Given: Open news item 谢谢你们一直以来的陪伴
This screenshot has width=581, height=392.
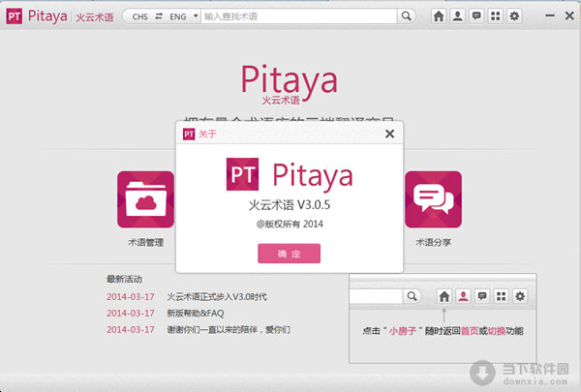Looking at the screenshot, I should (229, 329).
